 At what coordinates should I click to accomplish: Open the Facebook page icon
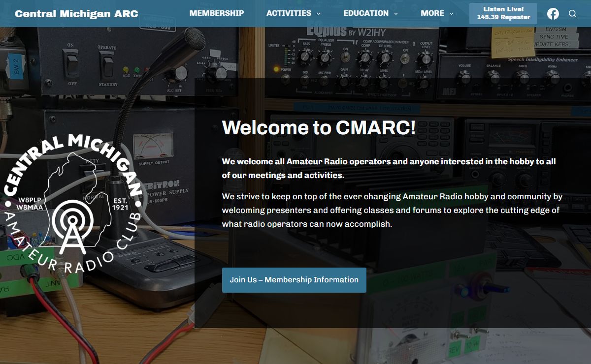553,13
